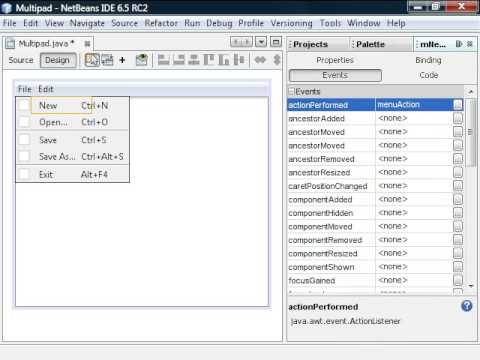Open the menuAction handler combo box
Screen dimensions: 480x360
point(414,105)
